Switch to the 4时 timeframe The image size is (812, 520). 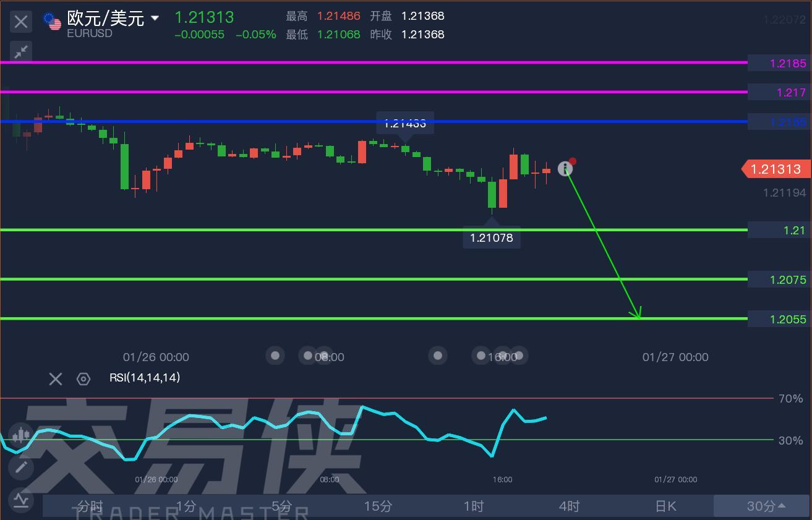coord(569,506)
